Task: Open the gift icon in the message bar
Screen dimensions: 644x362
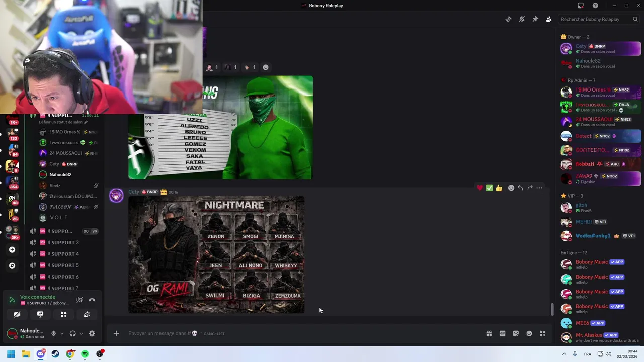Action: coord(489,333)
